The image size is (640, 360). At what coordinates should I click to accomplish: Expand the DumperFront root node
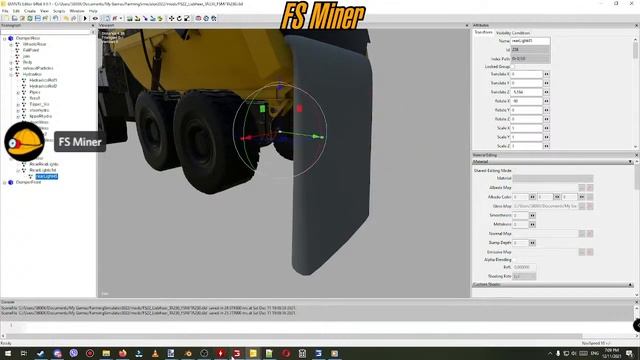point(4,183)
